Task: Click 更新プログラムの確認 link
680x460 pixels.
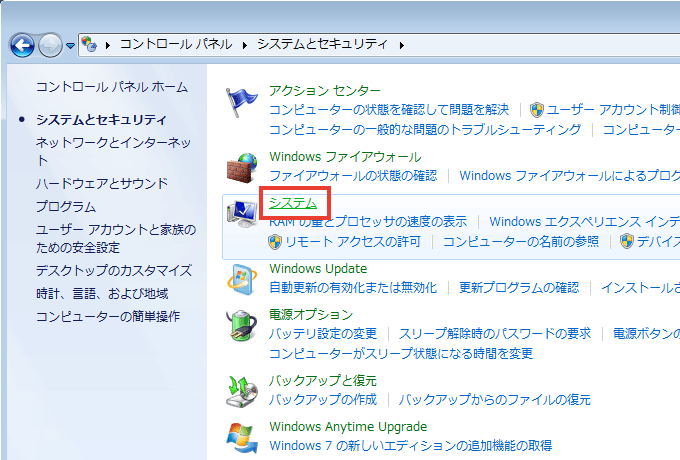Action: [x=519, y=287]
